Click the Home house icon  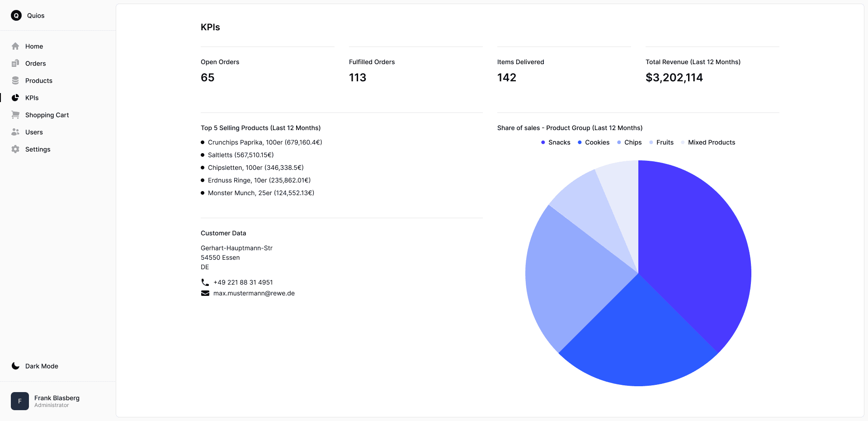pyautogui.click(x=15, y=46)
